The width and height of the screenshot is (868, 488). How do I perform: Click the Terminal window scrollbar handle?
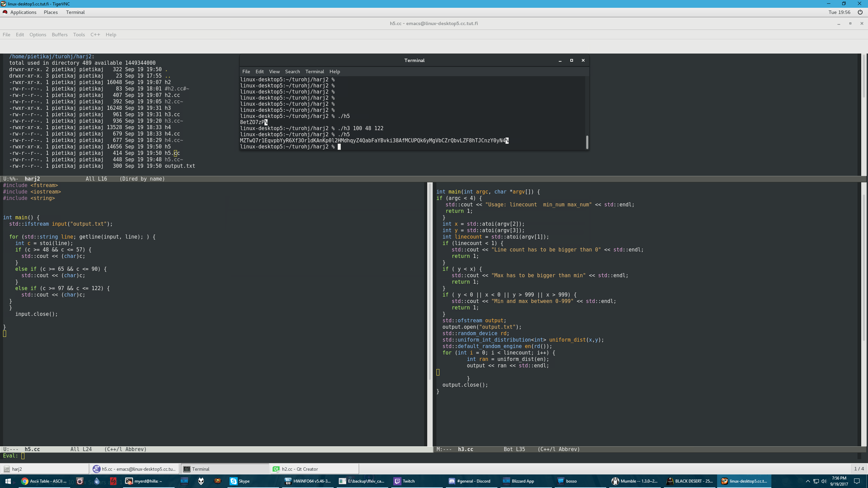tap(587, 142)
